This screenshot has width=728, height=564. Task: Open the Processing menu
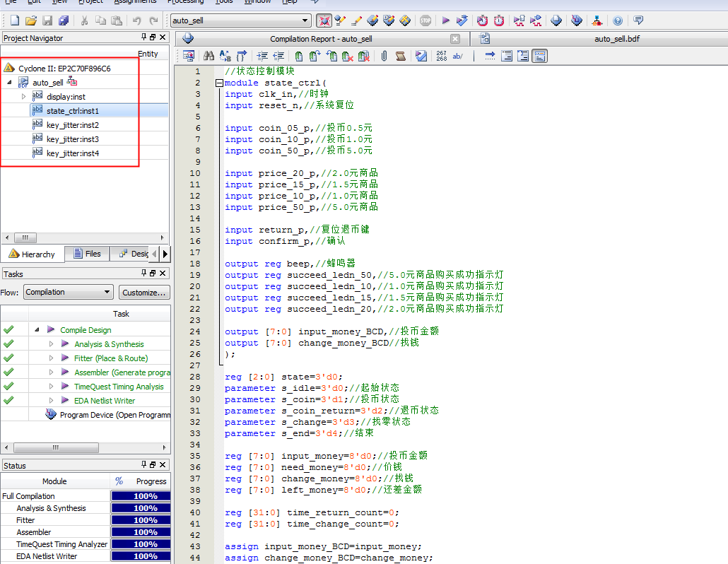[185, 2]
